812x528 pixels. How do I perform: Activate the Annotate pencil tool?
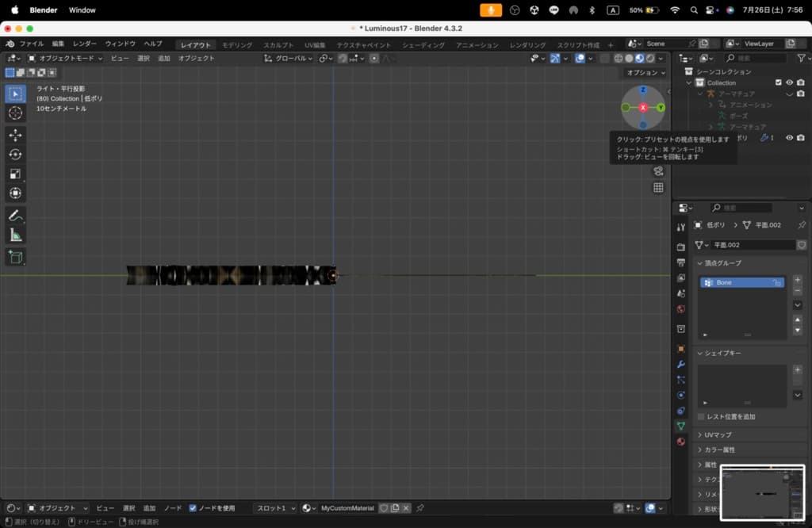click(15, 216)
